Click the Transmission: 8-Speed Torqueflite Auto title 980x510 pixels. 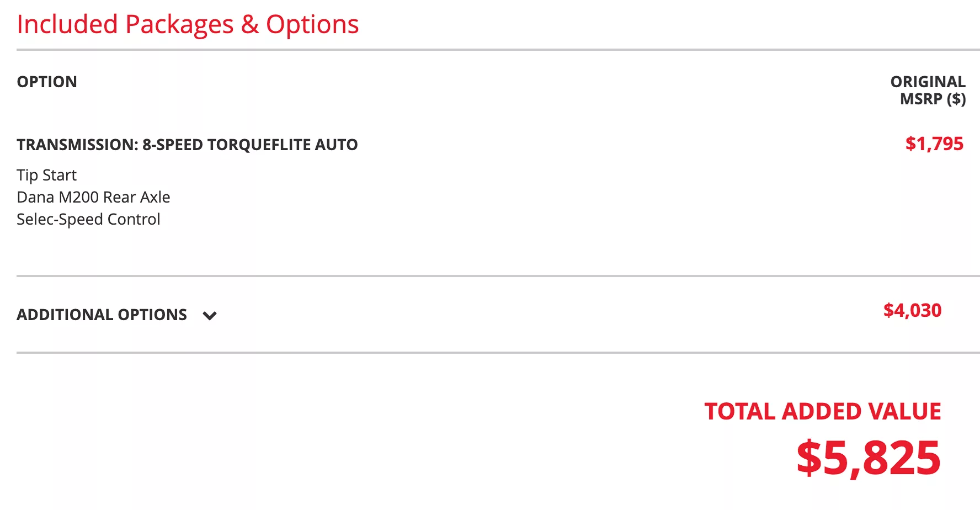coord(187,145)
